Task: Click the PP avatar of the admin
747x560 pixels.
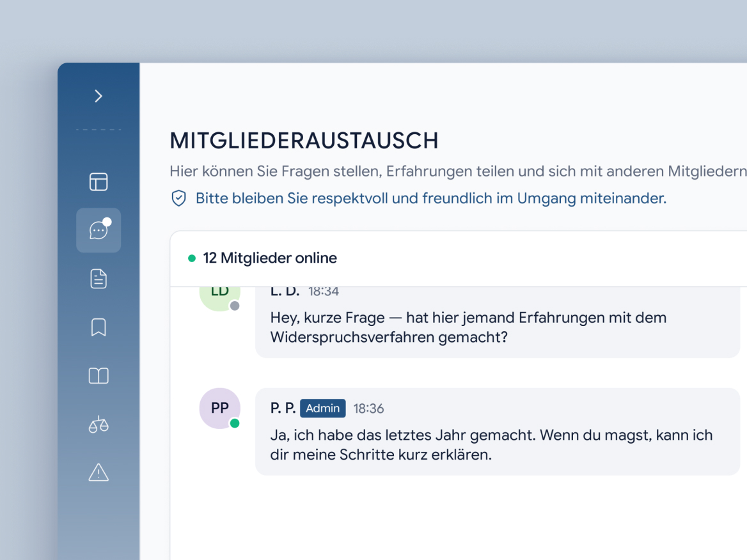Action: click(219, 408)
